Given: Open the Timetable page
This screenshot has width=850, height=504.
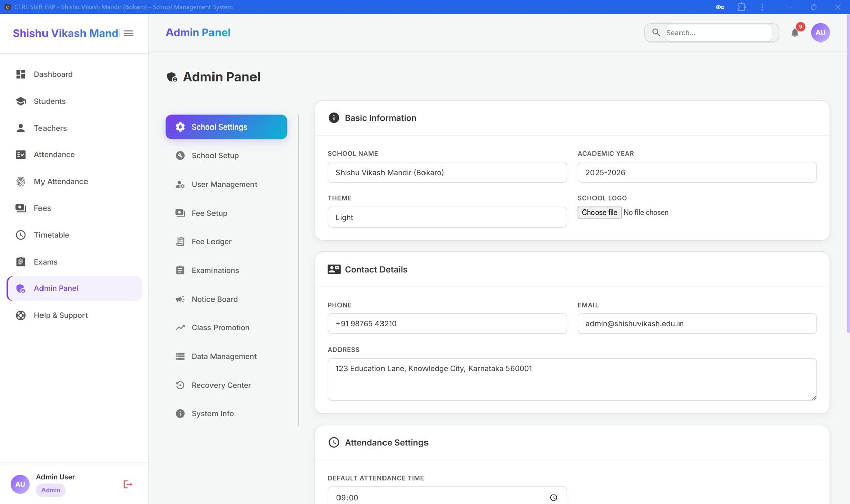Looking at the screenshot, I should (74, 235).
